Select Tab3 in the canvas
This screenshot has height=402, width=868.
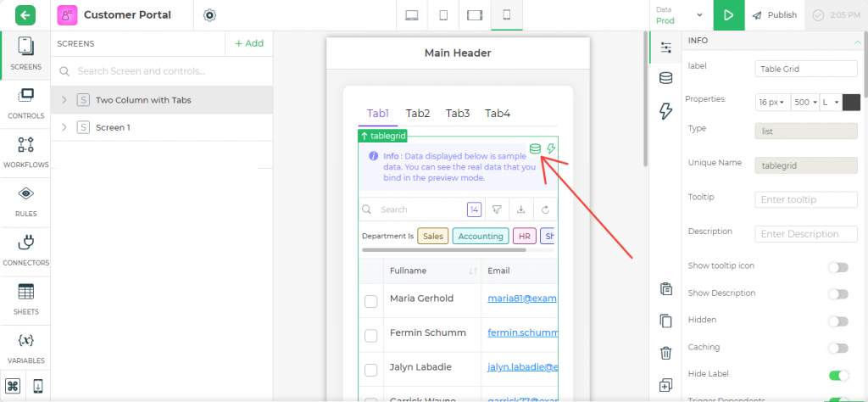tap(458, 114)
